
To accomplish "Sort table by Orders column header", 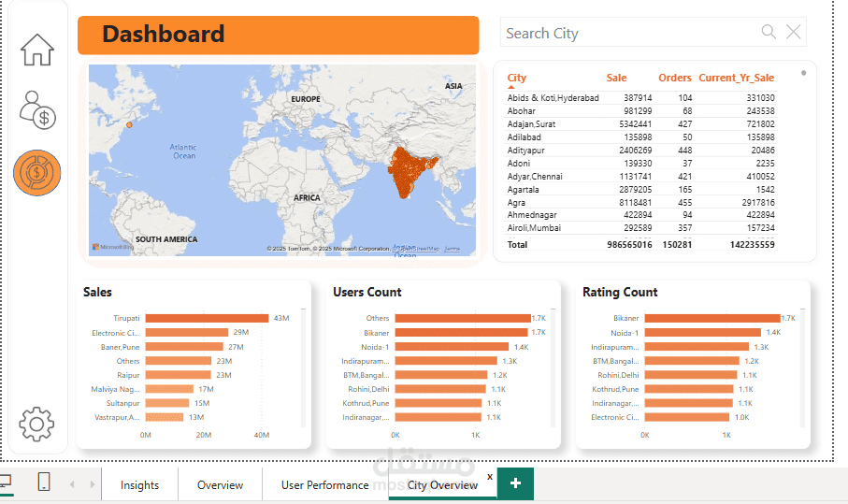I will 675,78.
